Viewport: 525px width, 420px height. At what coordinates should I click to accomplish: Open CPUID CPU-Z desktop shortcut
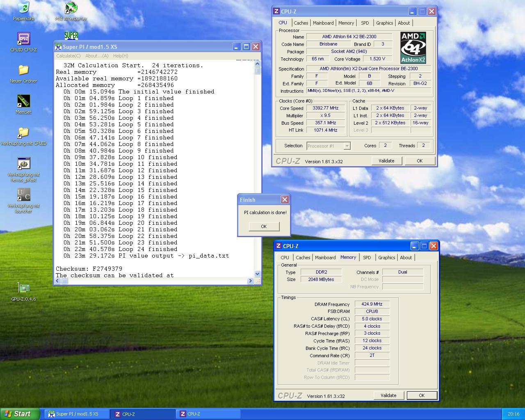click(23, 39)
